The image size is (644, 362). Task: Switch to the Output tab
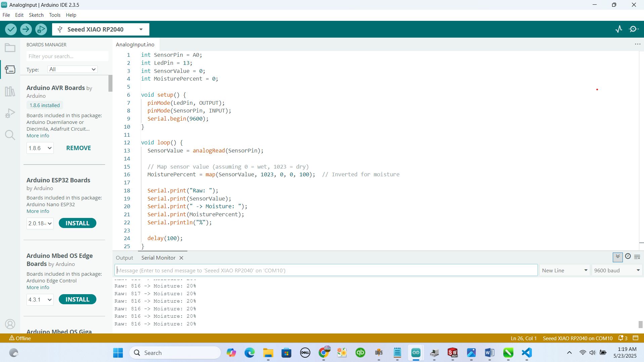(x=124, y=258)
